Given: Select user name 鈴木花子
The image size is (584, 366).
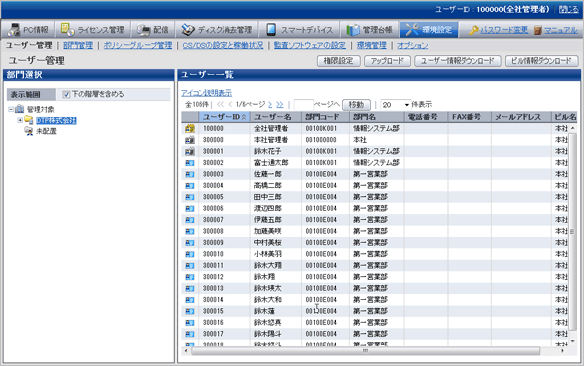Looking at the screenshot, I should [267, 152].
